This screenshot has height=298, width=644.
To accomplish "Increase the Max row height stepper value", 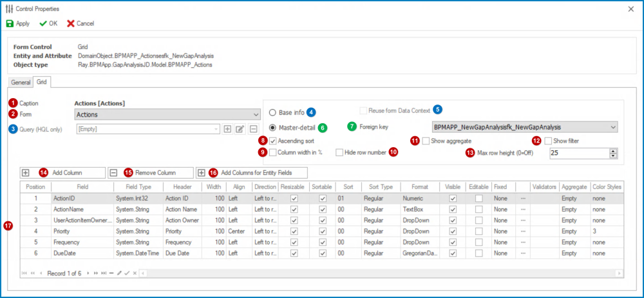I will tap(613, 150).
